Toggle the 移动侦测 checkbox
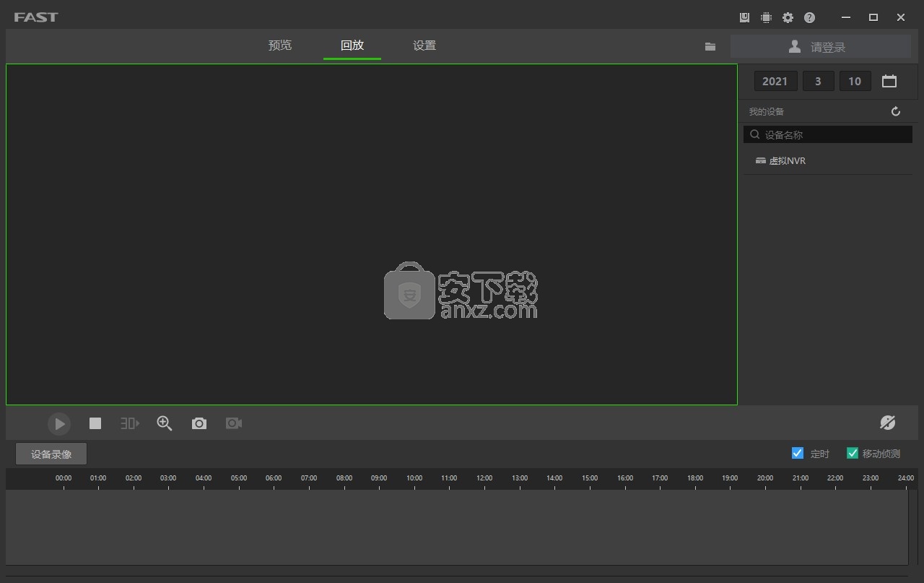Viewport: 924px width, 583px height. click(x=853, y=453)
